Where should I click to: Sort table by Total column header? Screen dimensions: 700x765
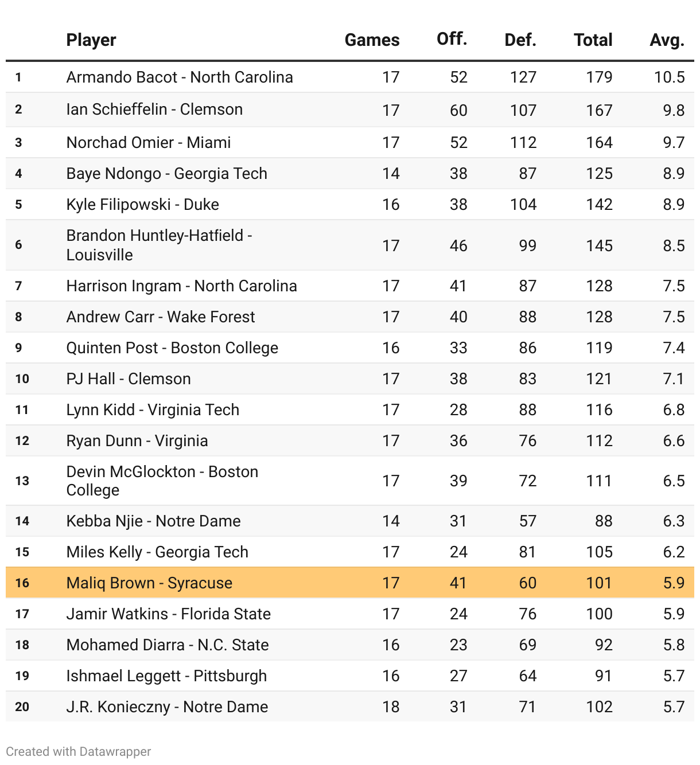[593, 40]
